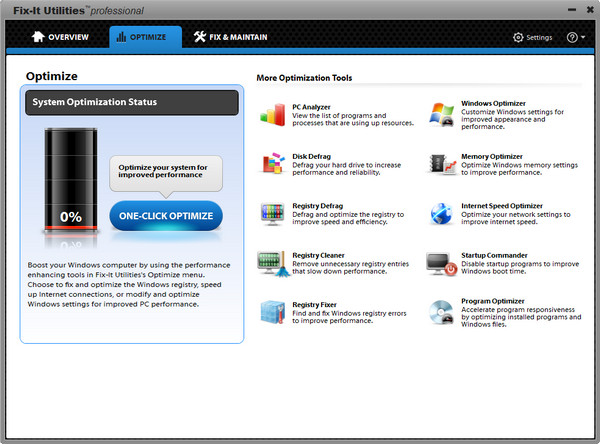Image resolution: width=600 pixels, height=444 pixels.
Task: Open the Registry Fixer icon
Action: pos(273,313)
